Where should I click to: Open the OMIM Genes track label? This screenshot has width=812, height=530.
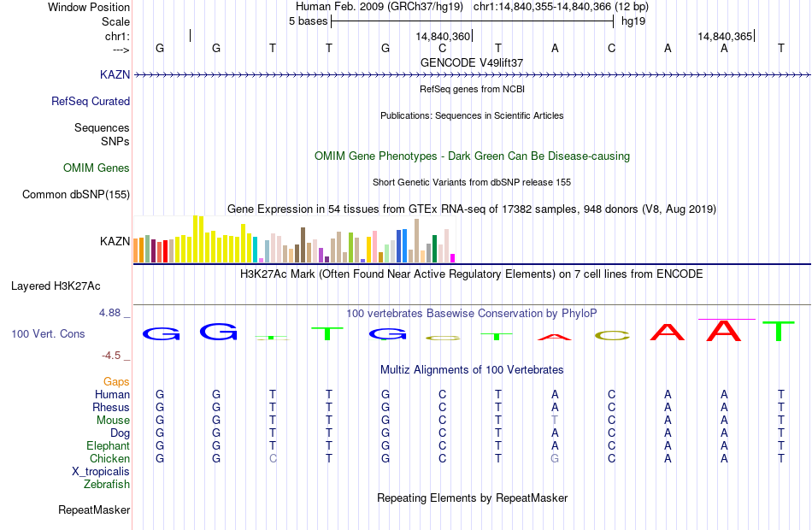point(97,168)
